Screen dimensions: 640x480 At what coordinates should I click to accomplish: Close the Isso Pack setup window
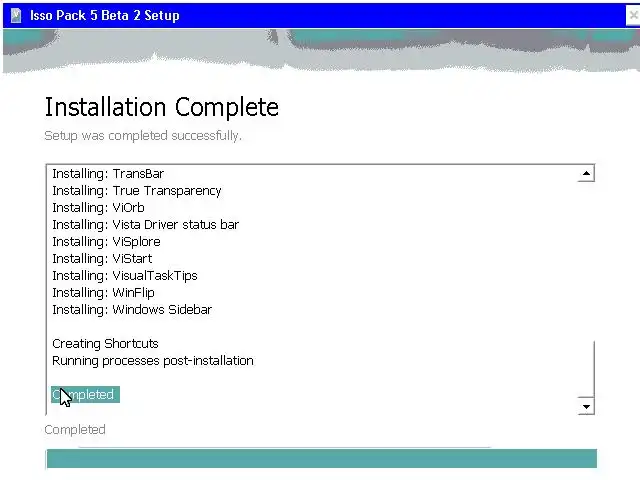[633, 16]
